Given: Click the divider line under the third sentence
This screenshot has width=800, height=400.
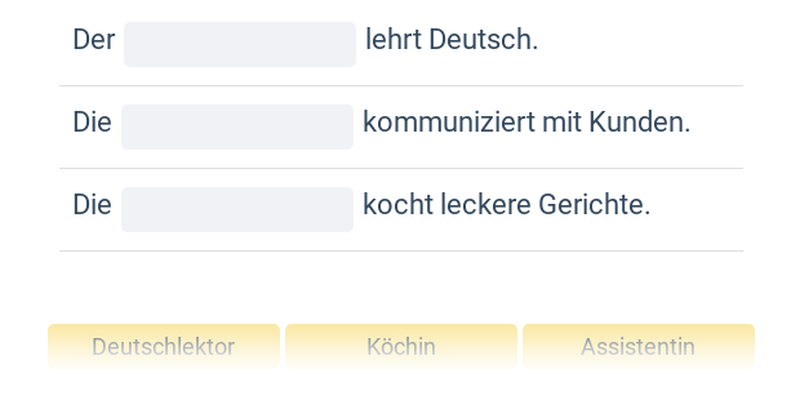Looking at the screenshot, I should pos(400,250).
